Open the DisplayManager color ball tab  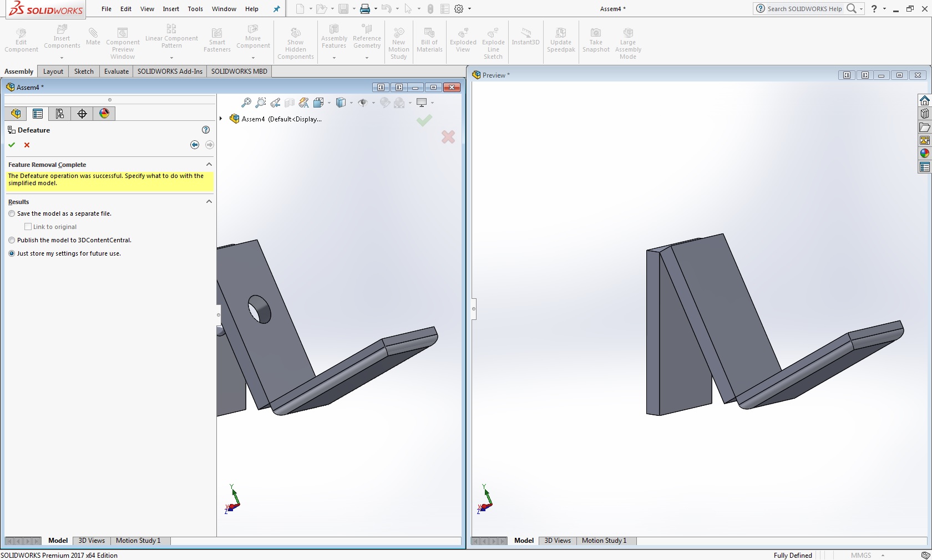coord(104,114)
